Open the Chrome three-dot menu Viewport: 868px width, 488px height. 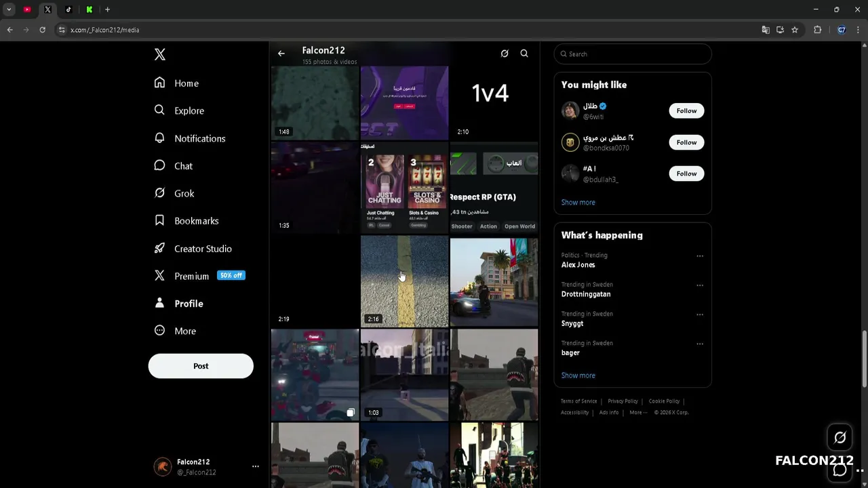859,30
